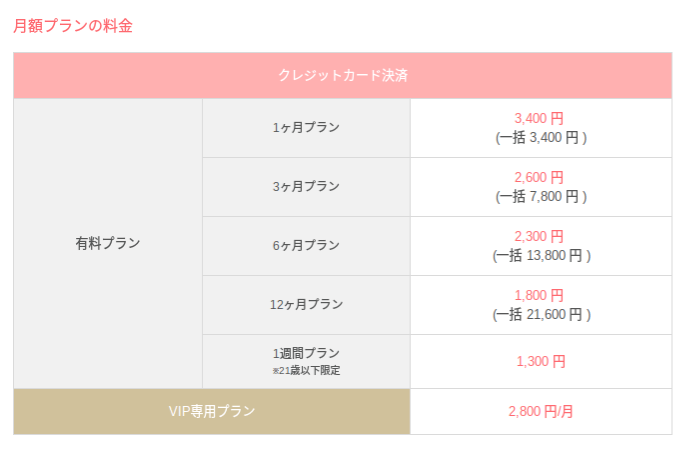Select the 1ヶ月プラン label

click(306, 128)
